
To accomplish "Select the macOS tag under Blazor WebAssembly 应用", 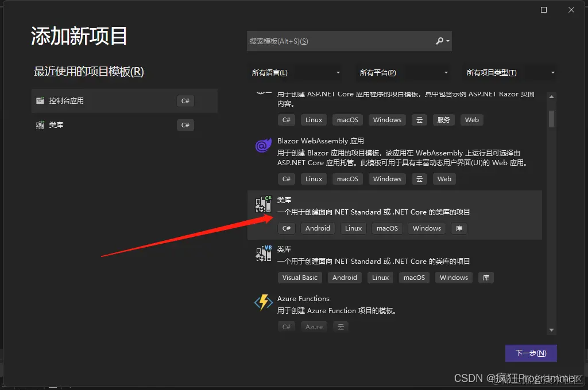I will [x=347, y=178].
